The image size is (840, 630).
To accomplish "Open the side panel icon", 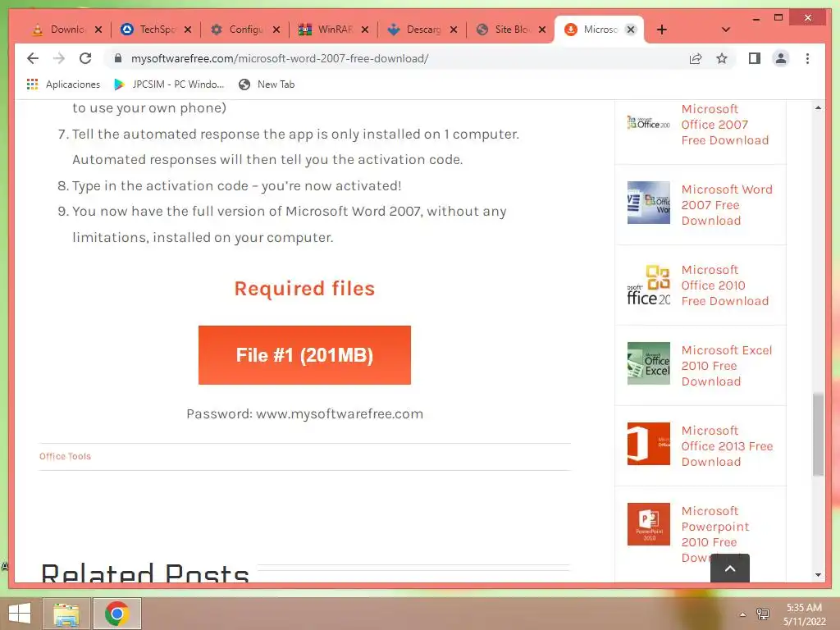I will pos(755,58).
